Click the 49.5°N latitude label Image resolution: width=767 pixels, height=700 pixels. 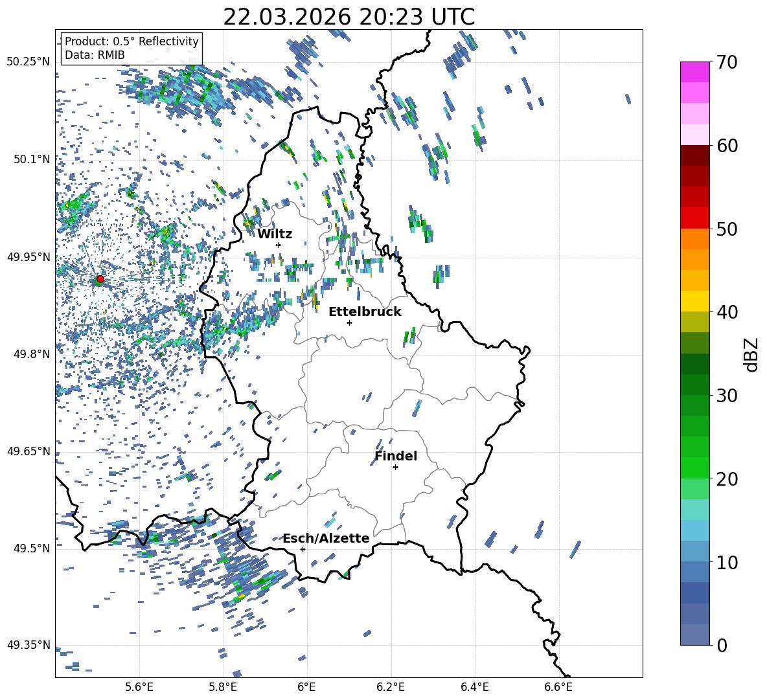click(x=32, y=548)
